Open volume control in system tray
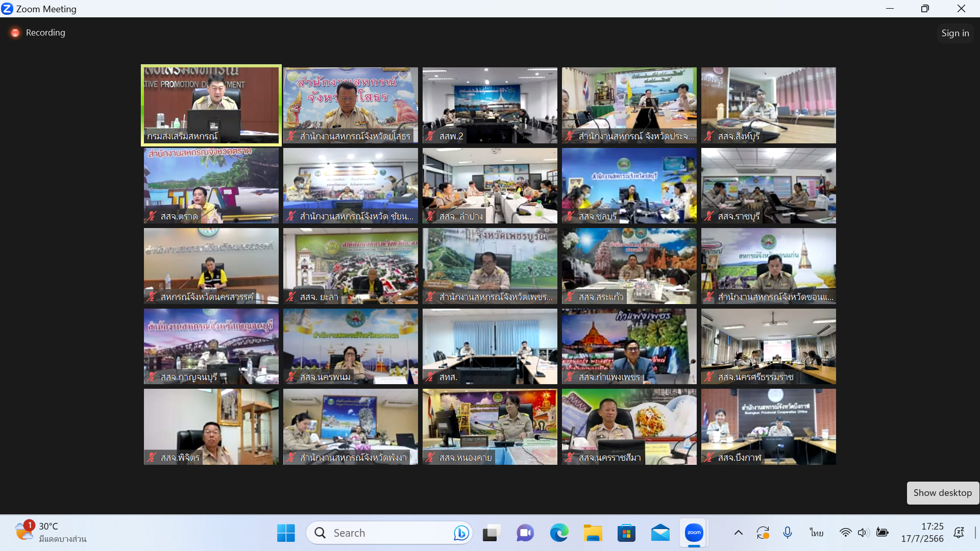This screenshot has width=980, height=551. [863, 533]
